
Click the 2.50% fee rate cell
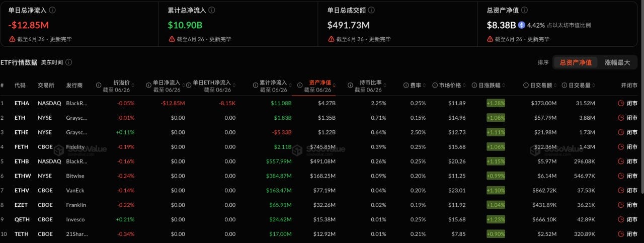click(418, 132)
